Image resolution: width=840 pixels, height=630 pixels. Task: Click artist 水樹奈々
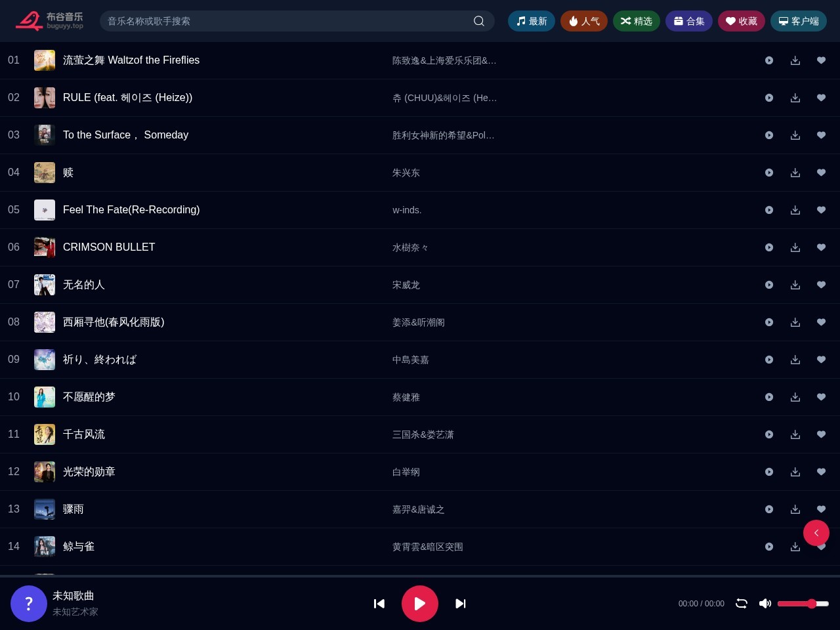pos(410,247)
